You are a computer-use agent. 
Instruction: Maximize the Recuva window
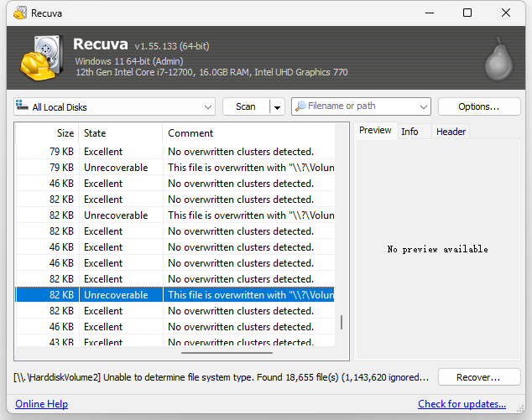pos(467,13)
